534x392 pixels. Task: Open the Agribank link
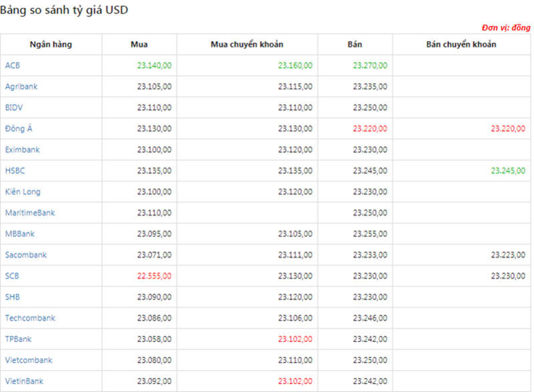pyautogui.click(x=21, y=86)
